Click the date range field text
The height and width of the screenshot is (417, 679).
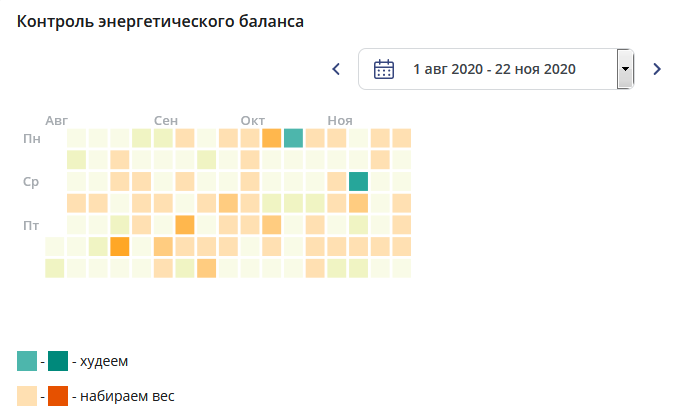pos(494,69)
